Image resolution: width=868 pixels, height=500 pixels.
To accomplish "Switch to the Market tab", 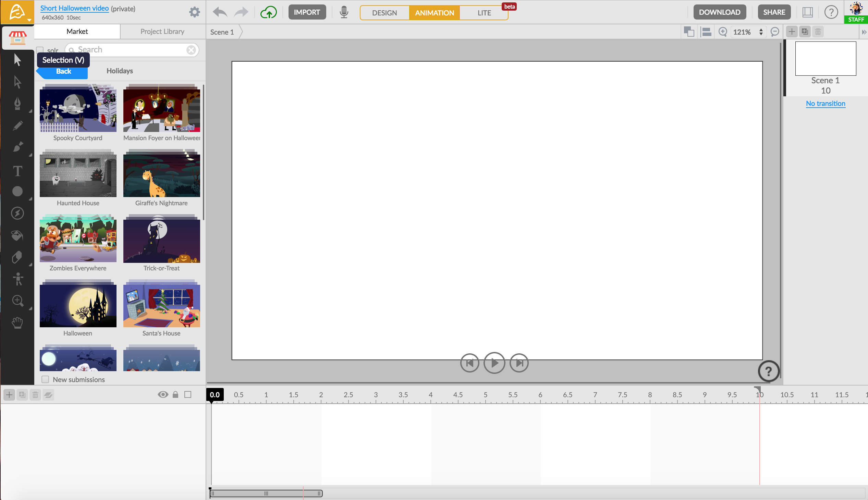I will click(77, 31).
